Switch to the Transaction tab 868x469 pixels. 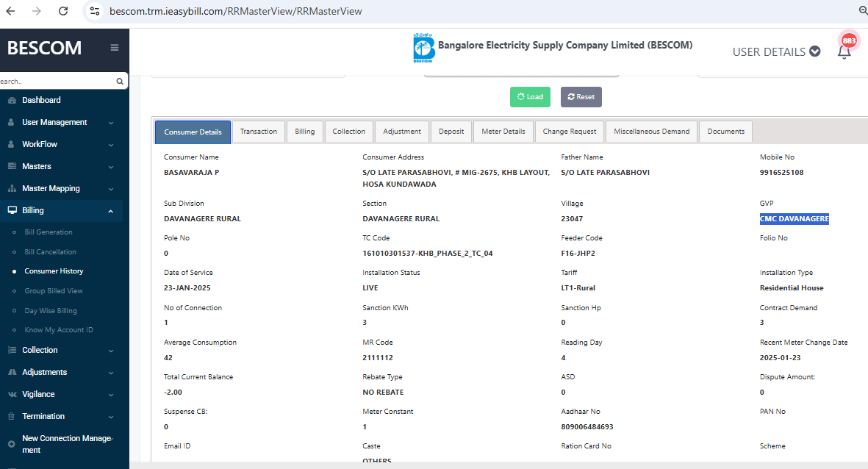click(x=259, y=132)
